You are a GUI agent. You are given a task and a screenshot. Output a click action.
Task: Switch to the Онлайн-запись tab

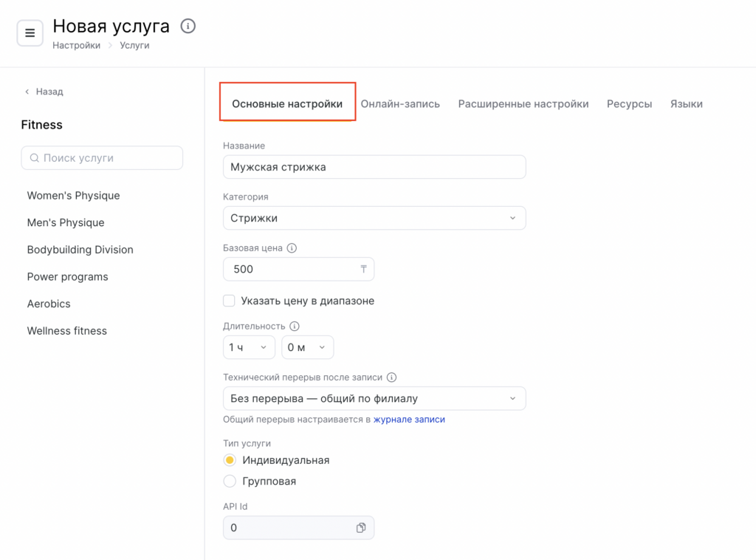pyautogui.click(x=400, y=104)
